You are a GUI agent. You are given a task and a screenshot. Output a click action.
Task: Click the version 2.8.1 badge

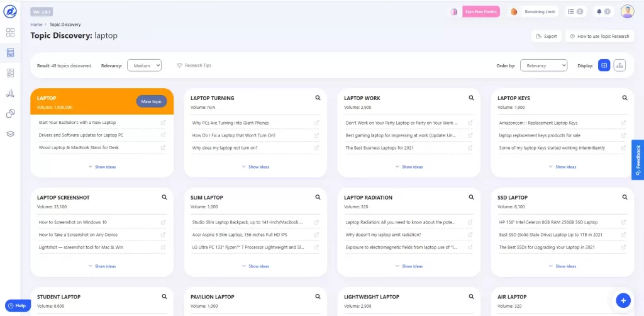coord(42,12)
